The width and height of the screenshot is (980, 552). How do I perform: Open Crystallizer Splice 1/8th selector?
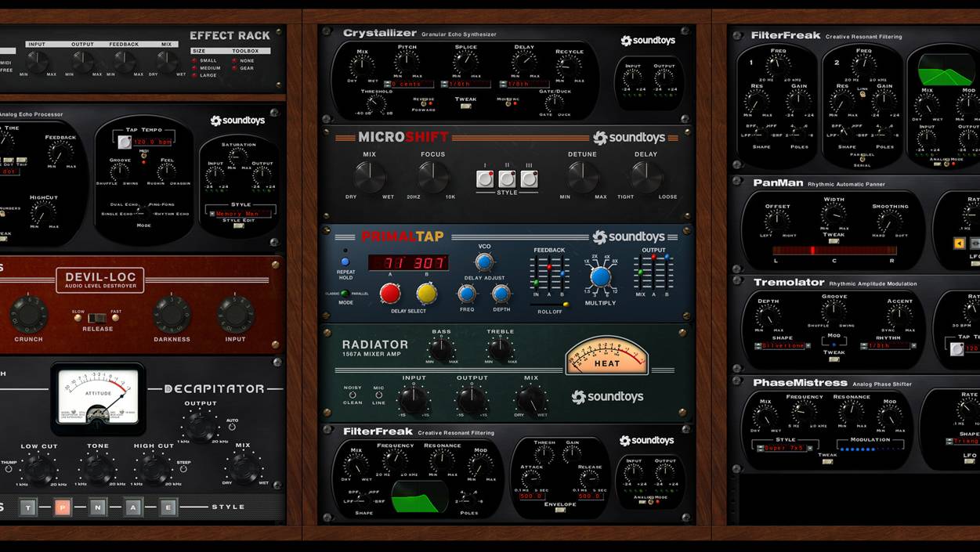click(465, 84)
